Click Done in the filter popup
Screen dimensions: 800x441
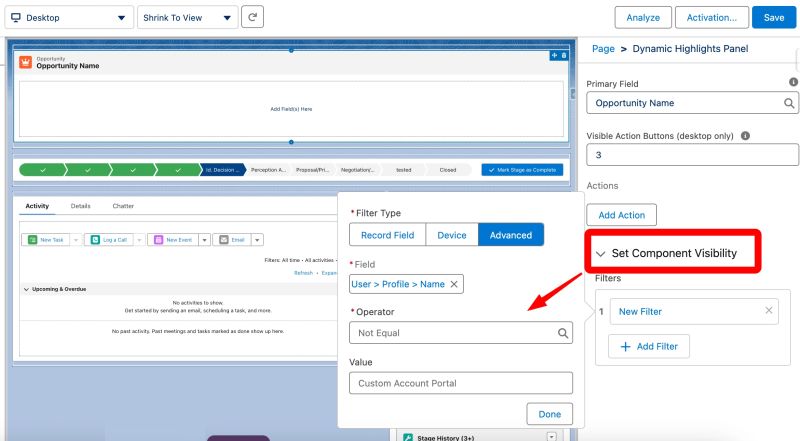click(549, 414)
